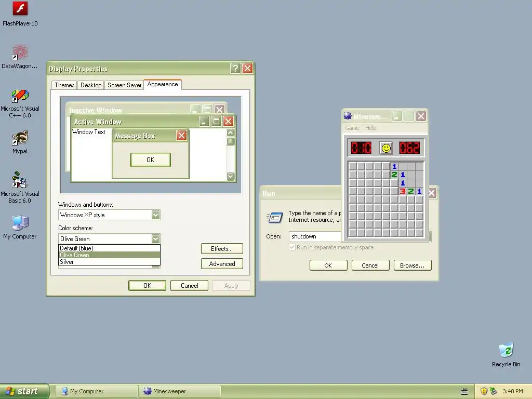Image resolution: width=532 pixels, height=399 pixels.
Task: Select the Recycle Bin desktop icon
Action: click(506, 354)
